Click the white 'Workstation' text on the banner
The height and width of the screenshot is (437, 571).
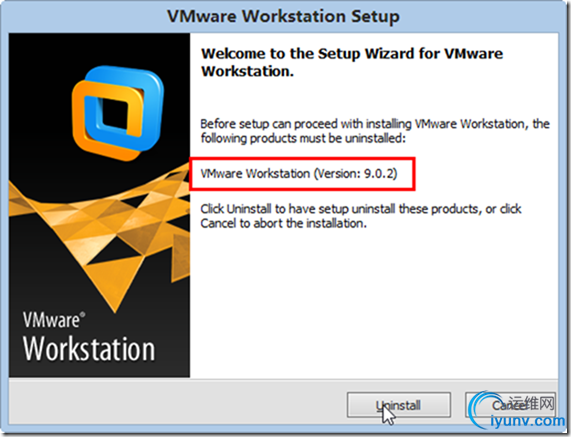pos(89,349)
